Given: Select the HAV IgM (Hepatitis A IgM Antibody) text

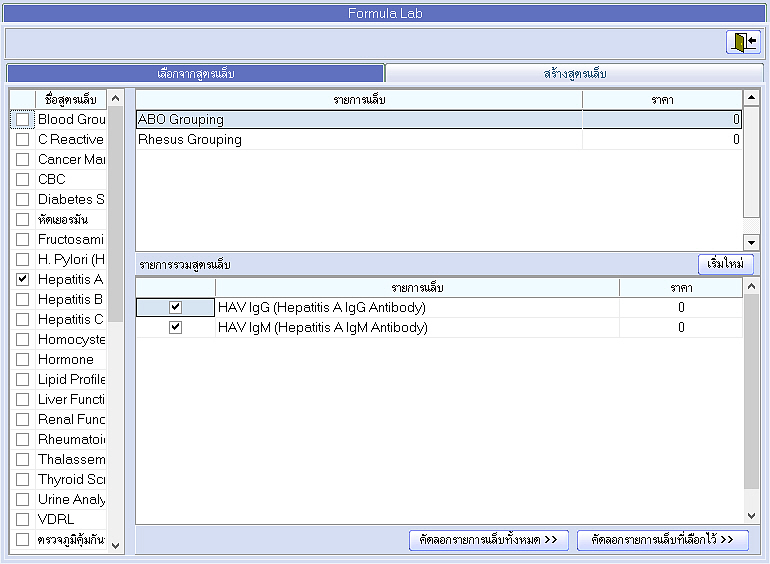Looking at the screenshot, I should pos(323,327).
